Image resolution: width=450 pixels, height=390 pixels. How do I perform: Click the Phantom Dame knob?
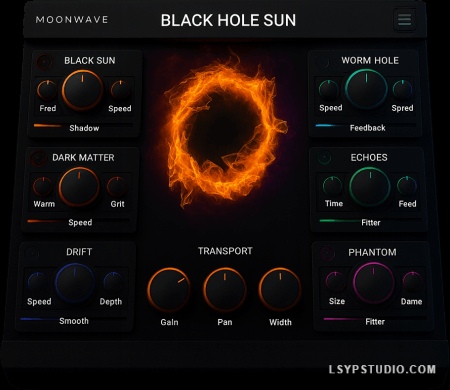coord(413,281)
